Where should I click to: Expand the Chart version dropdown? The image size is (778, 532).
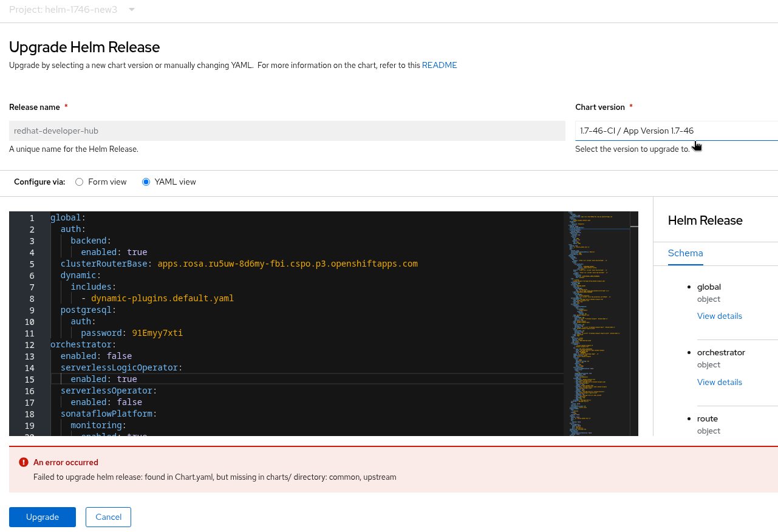click(x=675, y=131)
